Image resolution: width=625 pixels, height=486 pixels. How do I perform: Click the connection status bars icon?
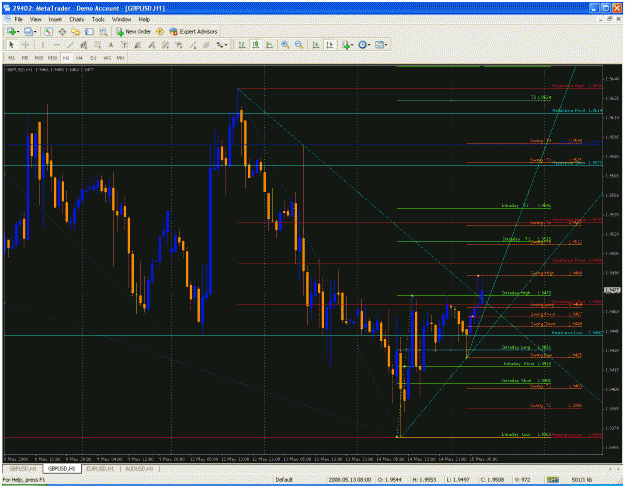coord(552,480)
